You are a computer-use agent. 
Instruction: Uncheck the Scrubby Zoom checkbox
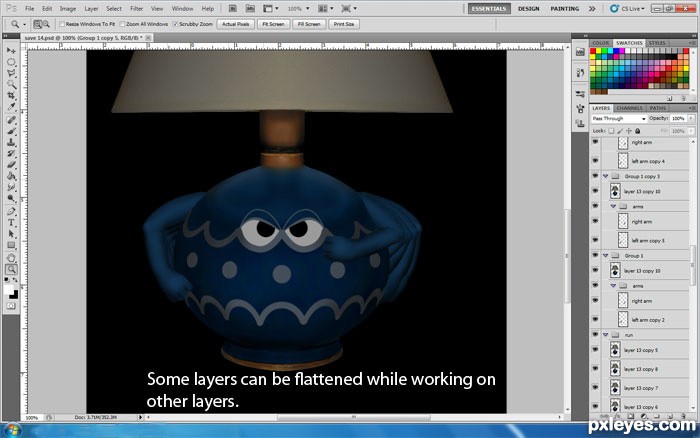[175, 24]
